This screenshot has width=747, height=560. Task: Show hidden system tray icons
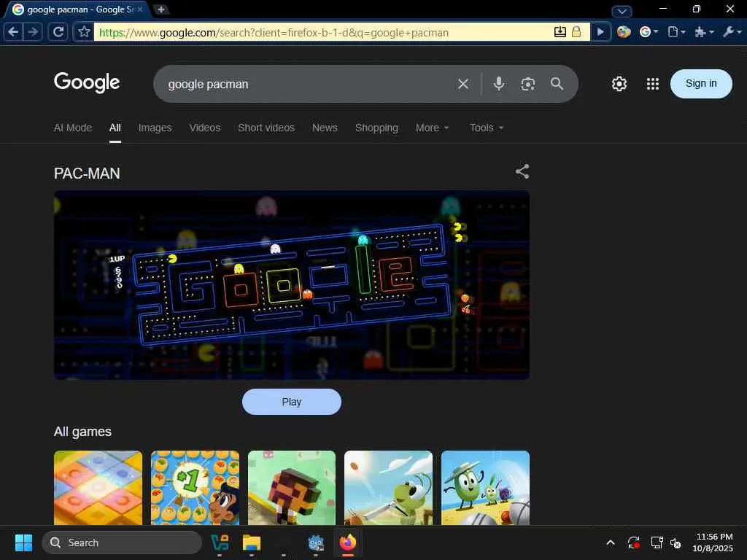point(611,542)
